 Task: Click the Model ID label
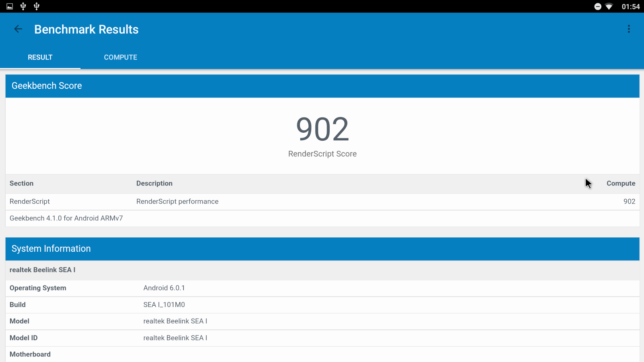(x=23, y=338)
